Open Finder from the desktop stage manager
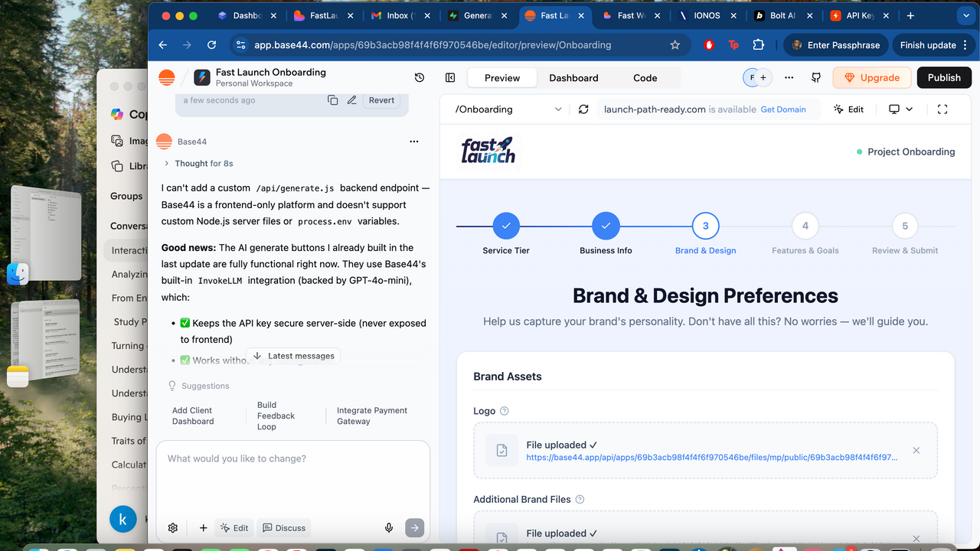Image resolution: width=980 pixels, height=551 pixels. pyautogui.click(x=18, y=274)
